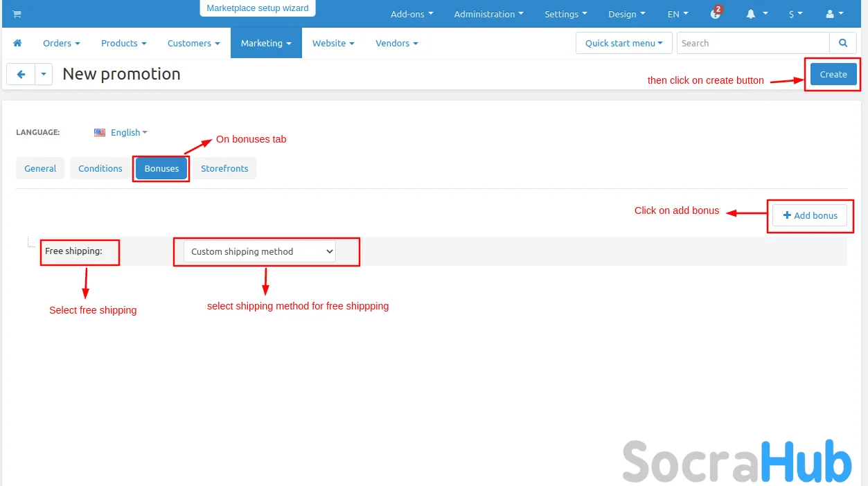The height and width of the screenshot is (486, 868).
Task: Click the Free shipping label
Action: [x=73, y=251]
